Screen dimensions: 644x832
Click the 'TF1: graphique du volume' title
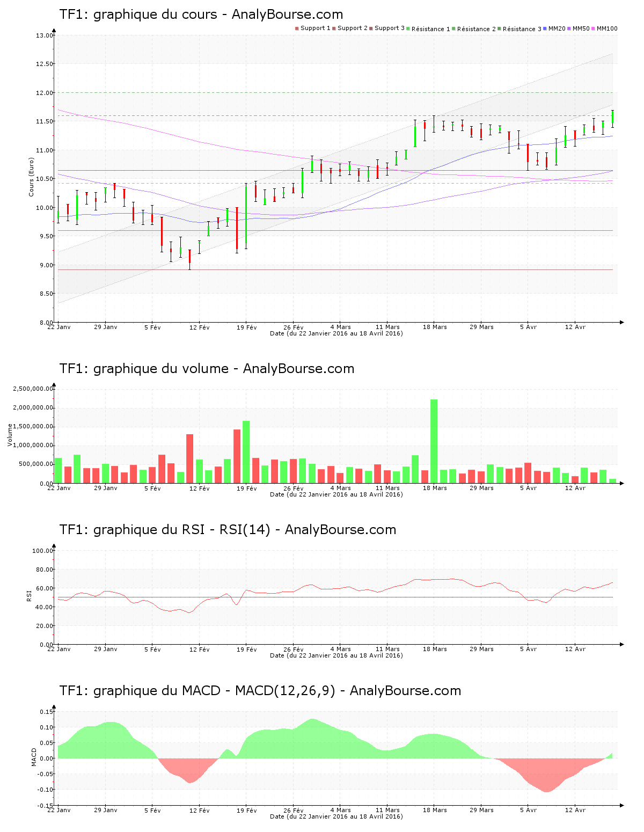tap(207, 369)
